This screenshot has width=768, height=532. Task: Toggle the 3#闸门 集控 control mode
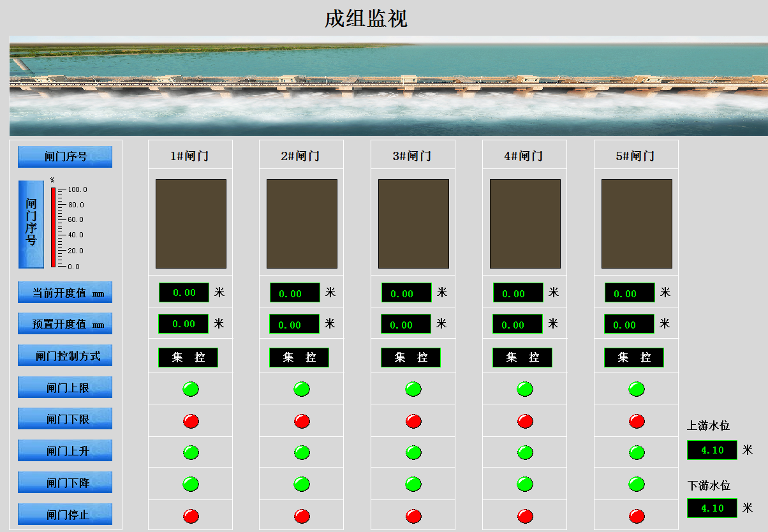411,357
